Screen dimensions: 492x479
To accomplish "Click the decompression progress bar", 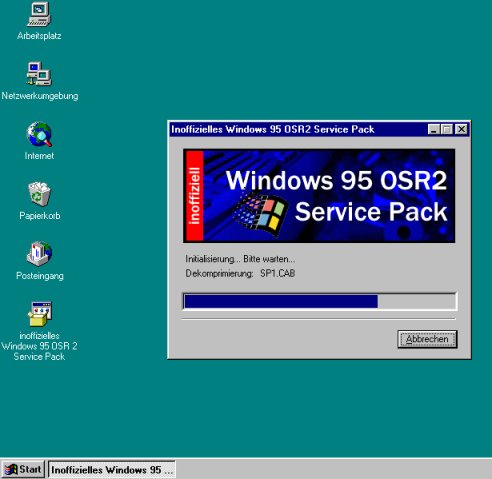I will tap(320, 301).
